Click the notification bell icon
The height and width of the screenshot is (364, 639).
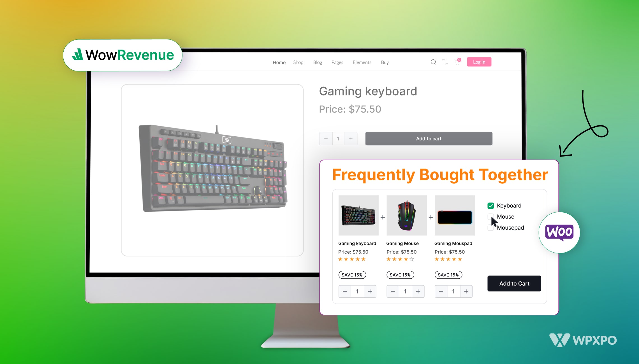tap(457, 62)
